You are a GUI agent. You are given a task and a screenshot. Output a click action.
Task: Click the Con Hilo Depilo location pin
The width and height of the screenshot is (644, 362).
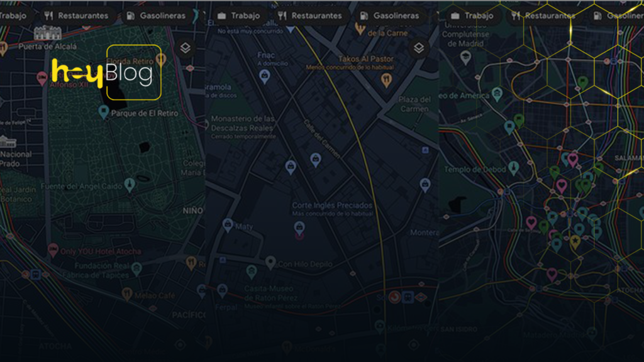pyautogui.click(x=270, y=263)
